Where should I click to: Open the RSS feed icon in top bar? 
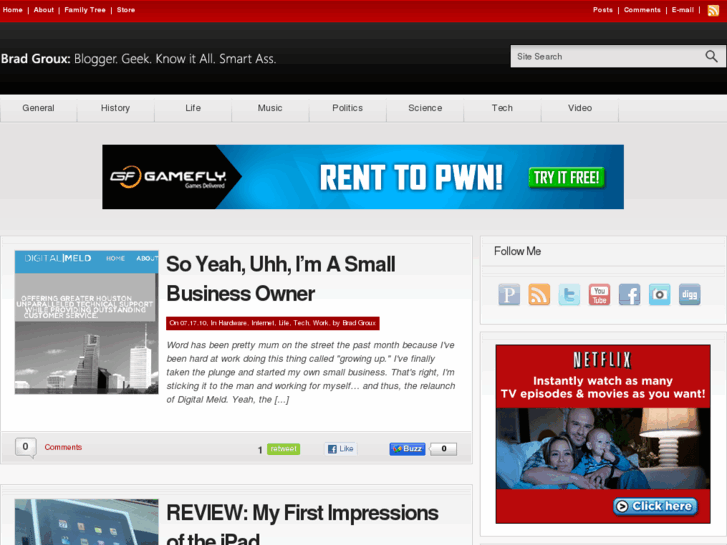[713, 10]
